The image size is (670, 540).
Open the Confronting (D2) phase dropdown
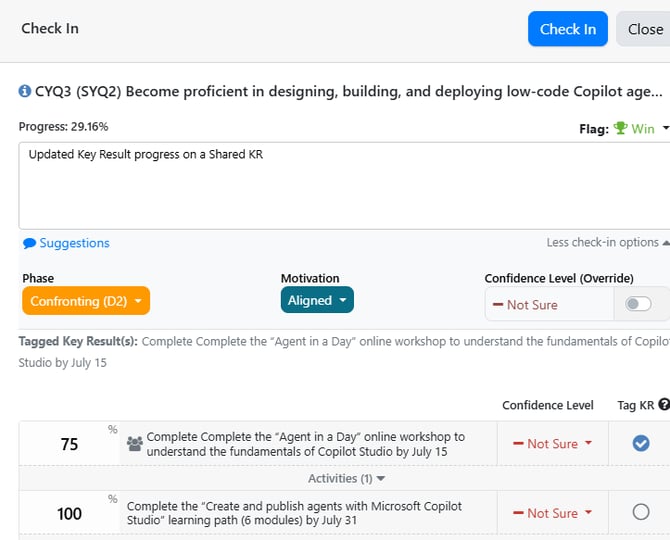click(86, 301)
